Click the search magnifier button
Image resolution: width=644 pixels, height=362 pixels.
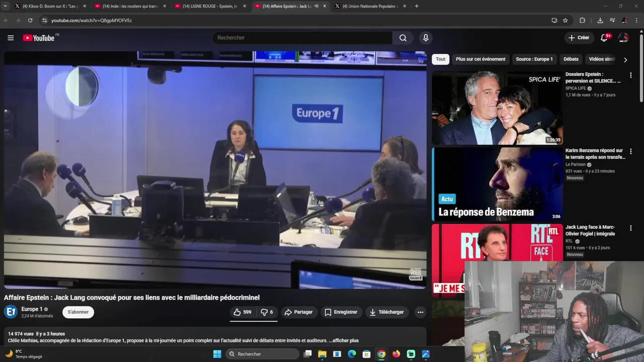(x=403, y=38)
